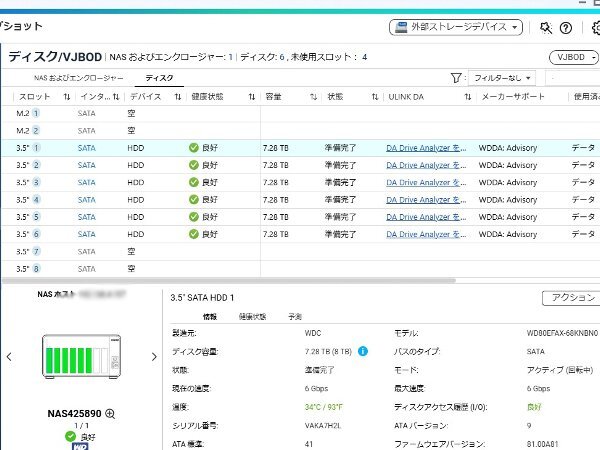Open DA Drive Analyzer link for slot 6

pos(426,234)
